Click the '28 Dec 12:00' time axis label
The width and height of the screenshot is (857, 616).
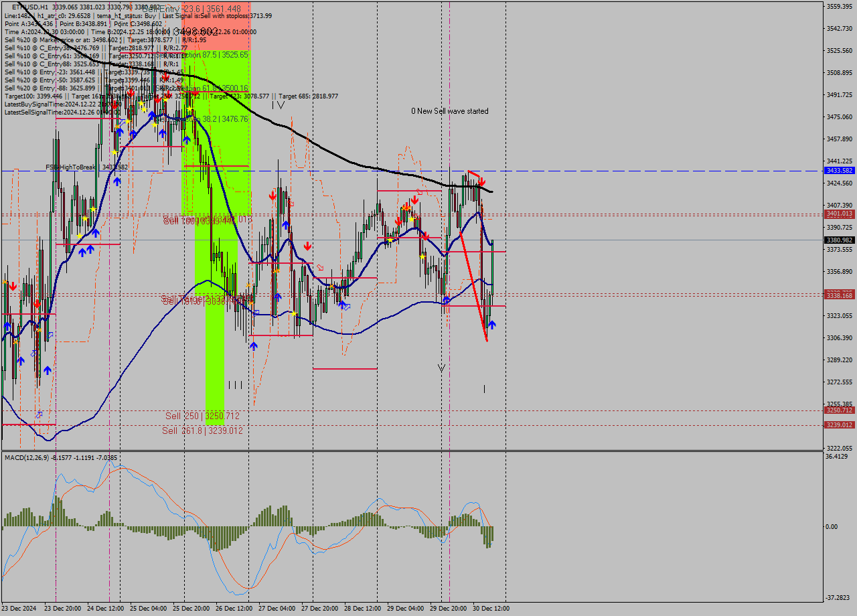click(x=362, y=609)
